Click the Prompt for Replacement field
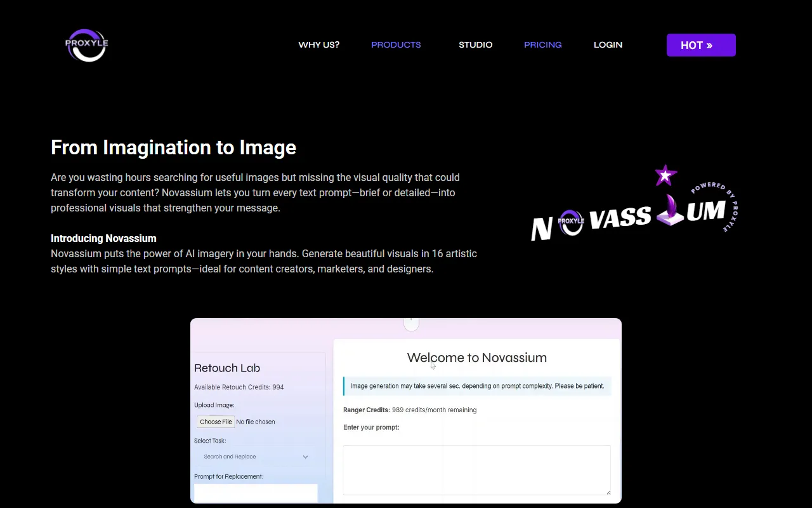Screen dimensions: 812x508 256,493
